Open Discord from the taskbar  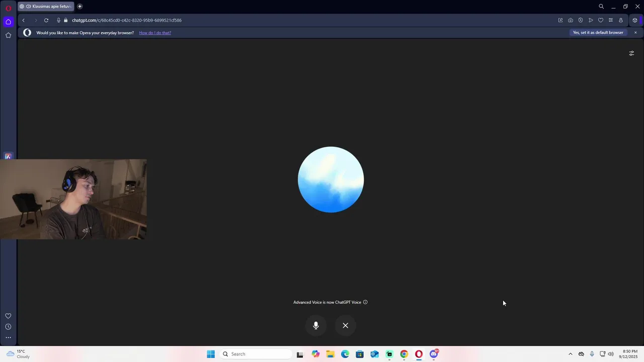pyautogui.click(x=434, y=354)
